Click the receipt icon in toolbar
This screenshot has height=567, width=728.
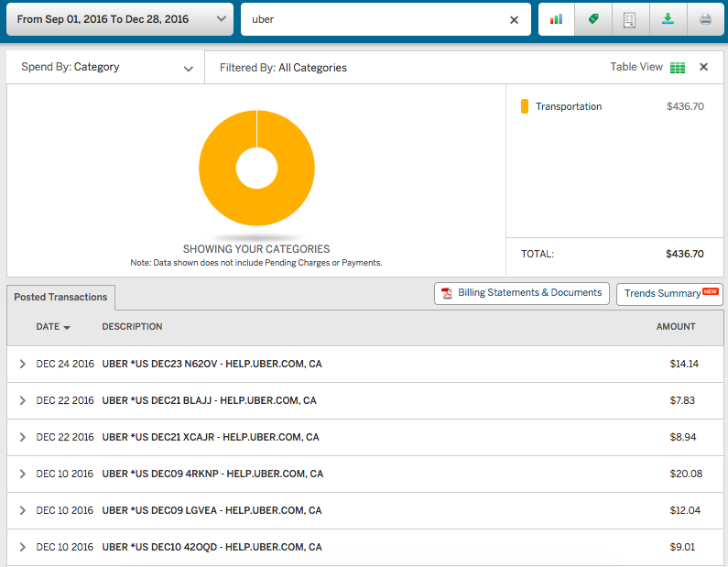(630, 19)
